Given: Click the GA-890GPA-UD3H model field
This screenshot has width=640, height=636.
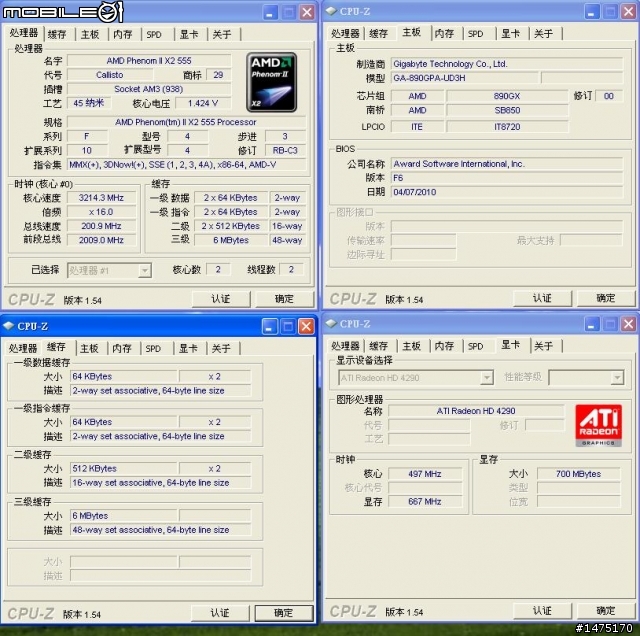Looking at the screenshot, I should coord(465,78).
